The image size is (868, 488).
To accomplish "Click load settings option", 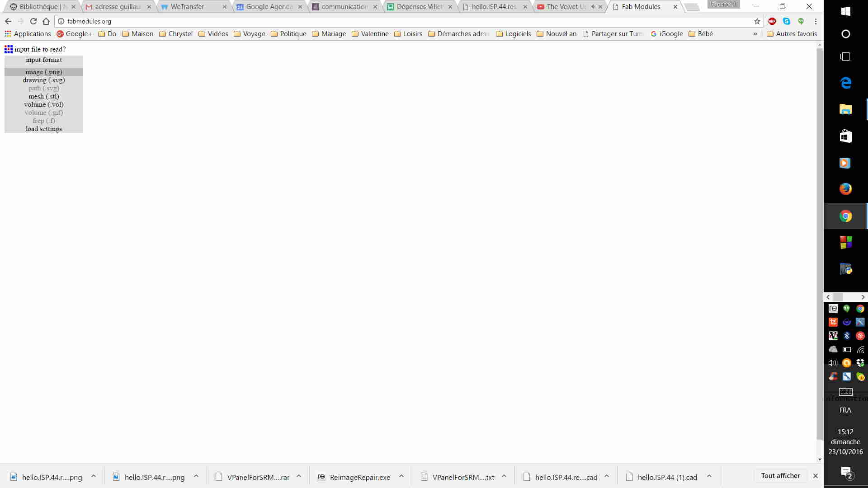I will click(x=44, y=129).
